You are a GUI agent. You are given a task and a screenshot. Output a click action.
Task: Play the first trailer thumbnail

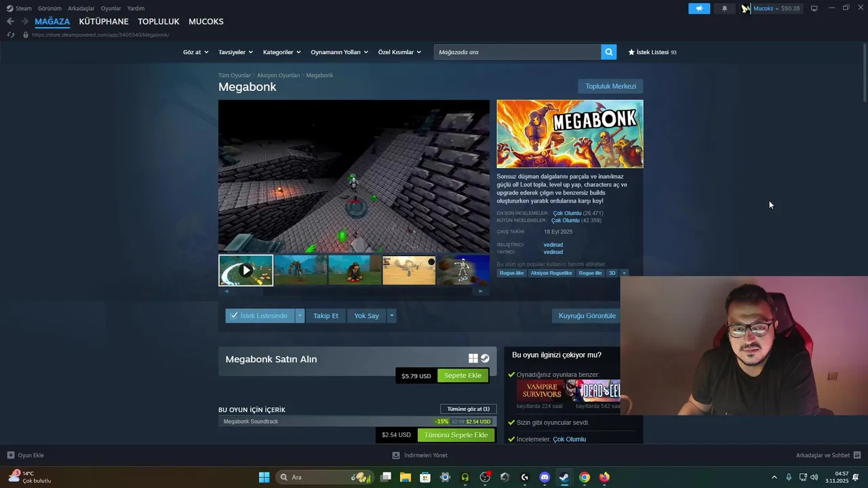245,270
